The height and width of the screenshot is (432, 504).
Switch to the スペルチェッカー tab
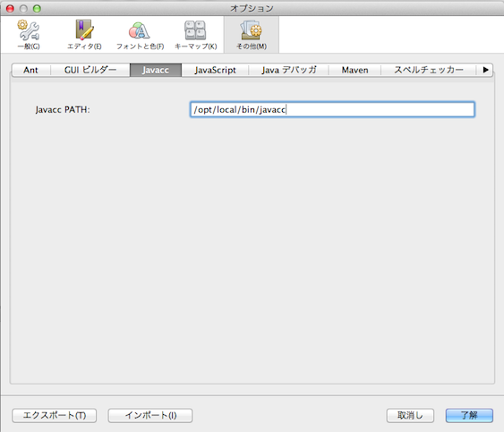point(429,70)
